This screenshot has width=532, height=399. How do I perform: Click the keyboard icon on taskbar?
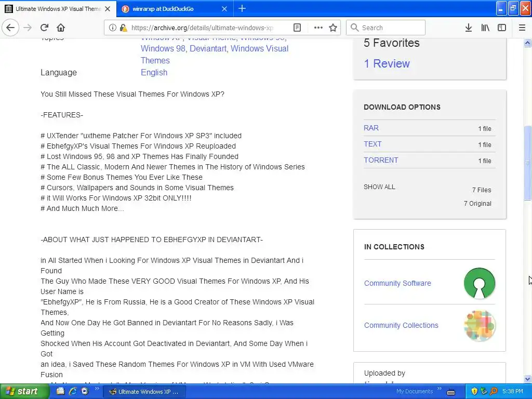point(451,392)
